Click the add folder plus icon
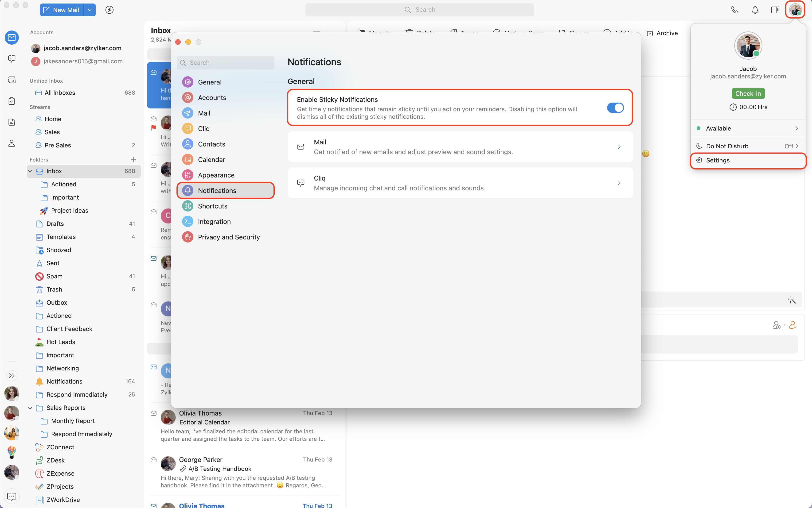The width and height of the screenshot is (812, 508). (x=133, y=160)
